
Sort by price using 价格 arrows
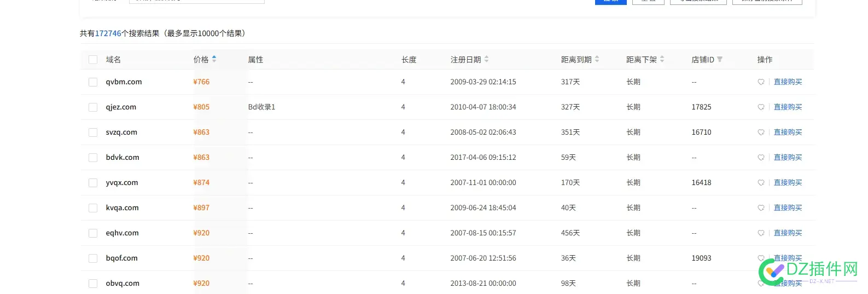point(214,59)
